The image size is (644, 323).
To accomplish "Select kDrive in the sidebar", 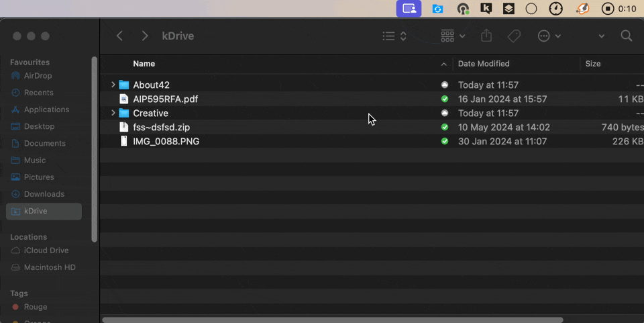I will pos(44,211).
